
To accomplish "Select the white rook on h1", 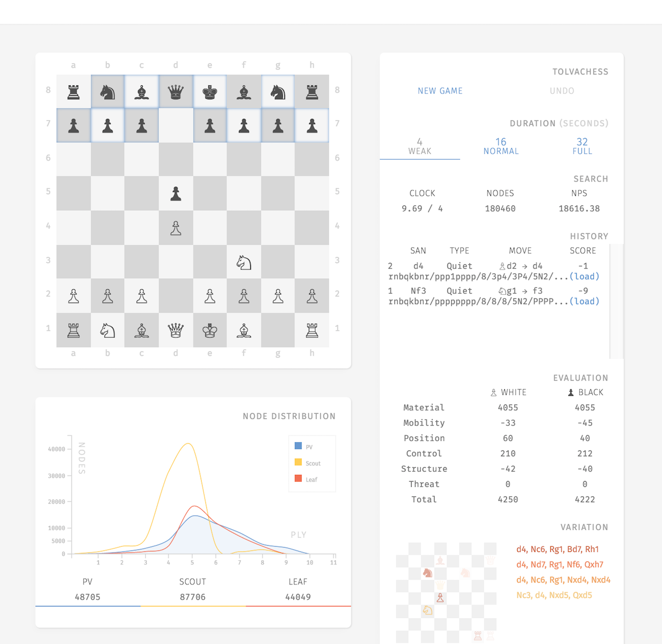I will [x=312, y=330].
